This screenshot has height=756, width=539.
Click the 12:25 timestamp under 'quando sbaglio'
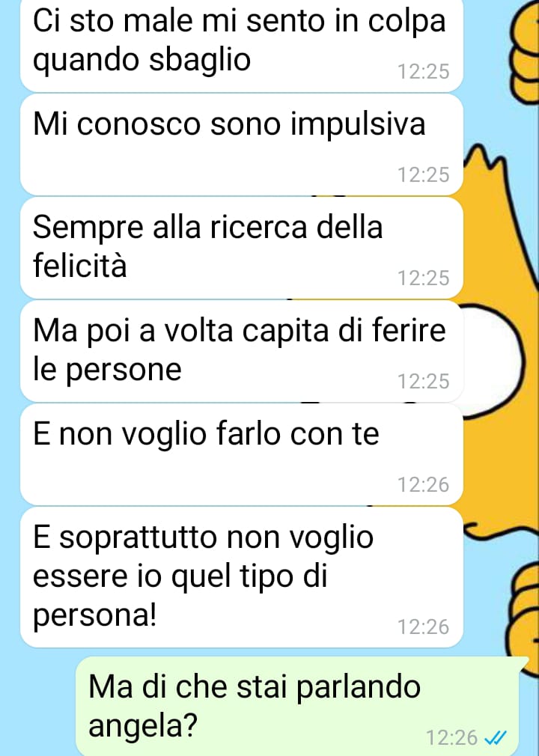[x=423, y=71]
